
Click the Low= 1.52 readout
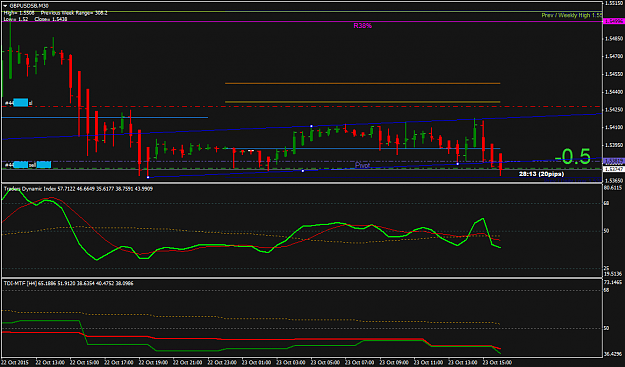coord(16,19)
